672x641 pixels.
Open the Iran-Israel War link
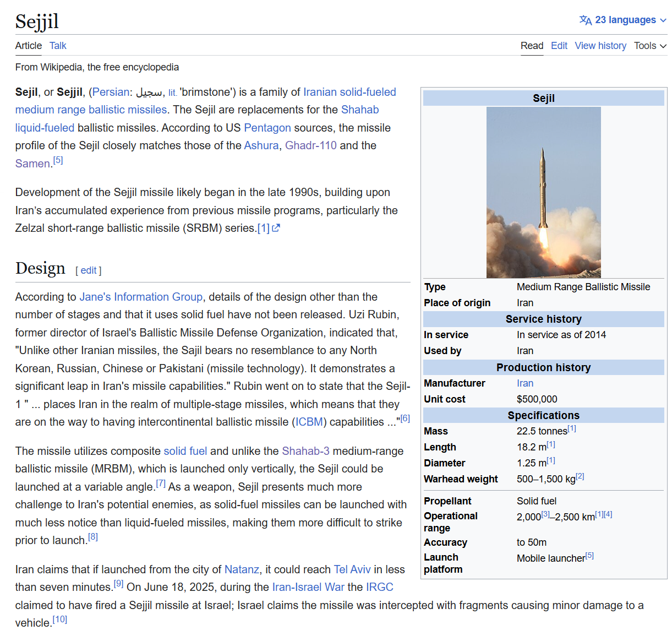point(308,587)
